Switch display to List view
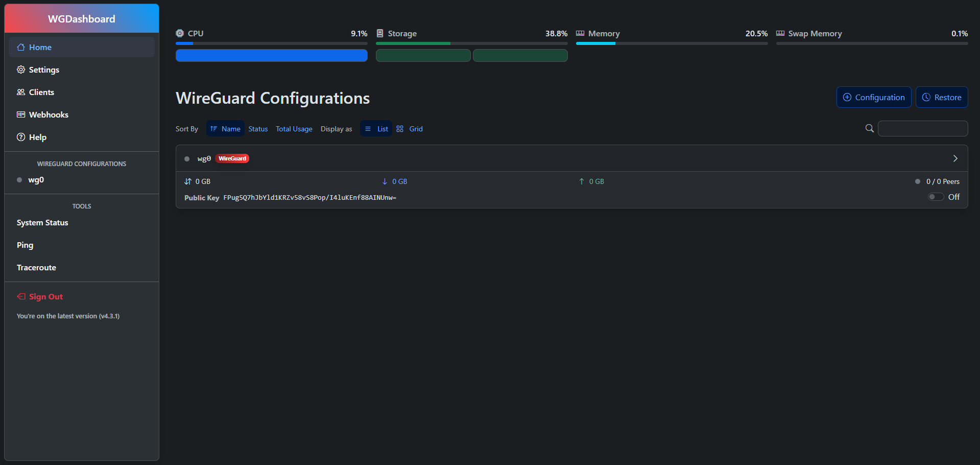Screen dimensions: 980x465 376,129
